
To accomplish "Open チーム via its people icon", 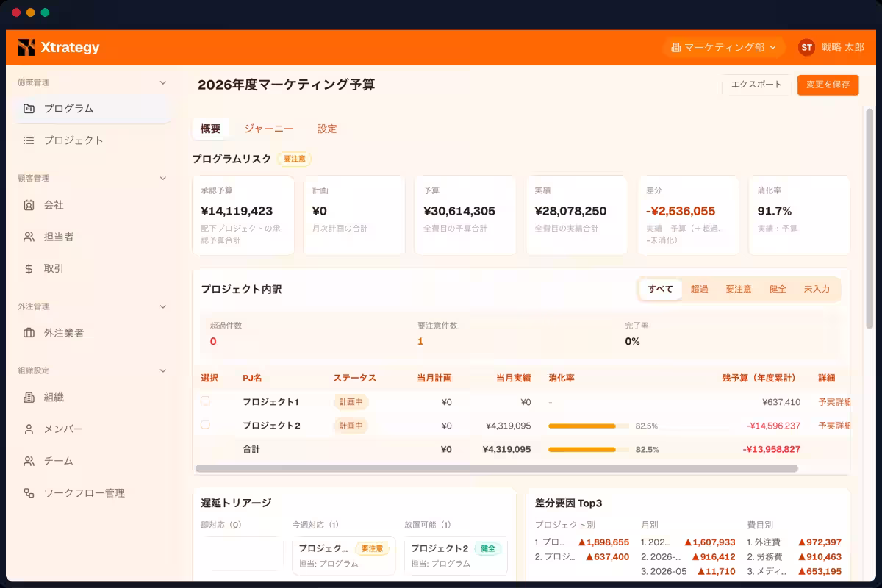I will pyautogui.click(x=29, y=462).
